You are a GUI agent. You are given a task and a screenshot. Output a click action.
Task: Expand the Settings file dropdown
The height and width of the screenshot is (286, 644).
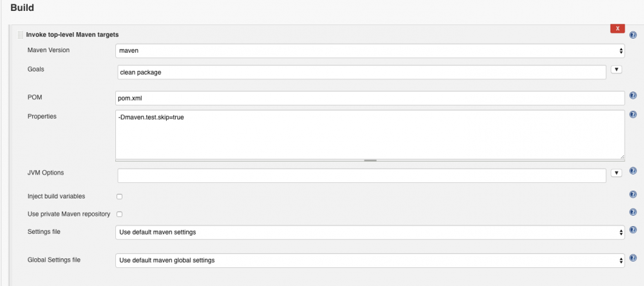pyautogui.click(x=370, y=232)
